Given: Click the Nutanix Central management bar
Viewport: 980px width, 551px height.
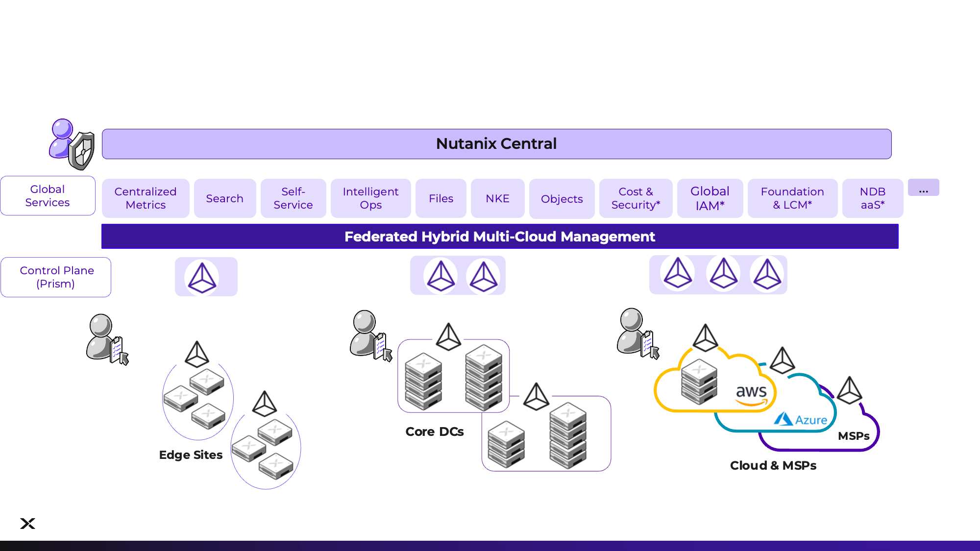Looking at the screenshot, I should pyautogui.click(x=497, y=144).
